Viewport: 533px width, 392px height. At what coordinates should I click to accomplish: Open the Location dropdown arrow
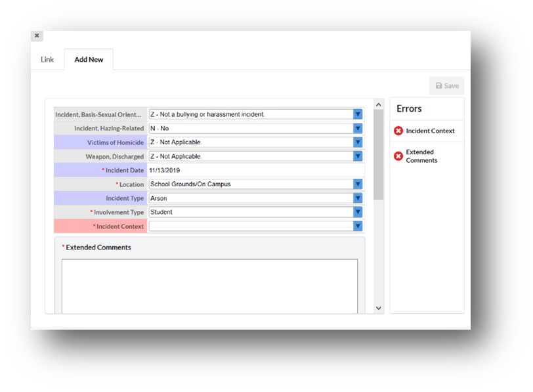[358, 185]
